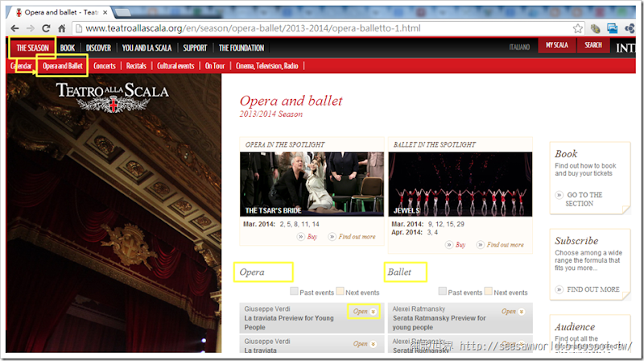This screenshot has width=644, height=361.
Task: Buy tickets for The Tsar's Bride
Action: [x=312, y=236]
